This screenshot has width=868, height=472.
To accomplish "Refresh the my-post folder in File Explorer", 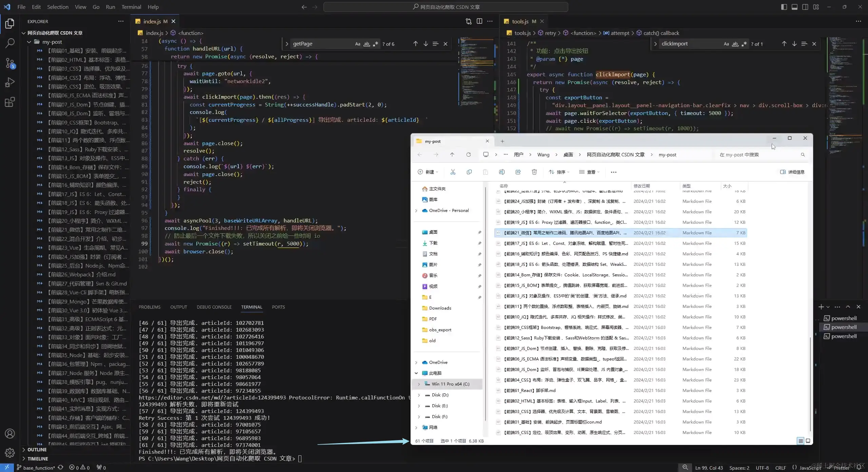I will click(x=468, y=155).
